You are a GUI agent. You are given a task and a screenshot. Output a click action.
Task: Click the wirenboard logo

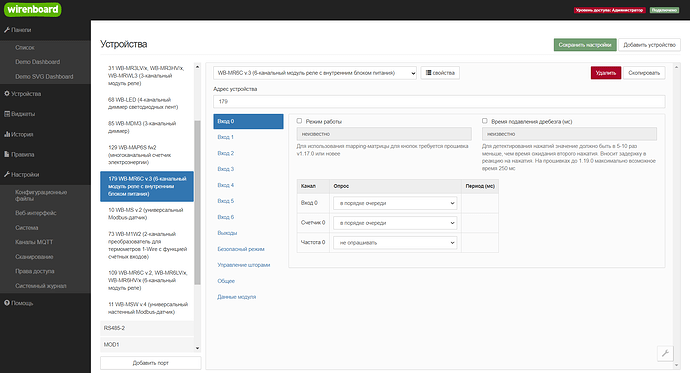click(33, 9)
